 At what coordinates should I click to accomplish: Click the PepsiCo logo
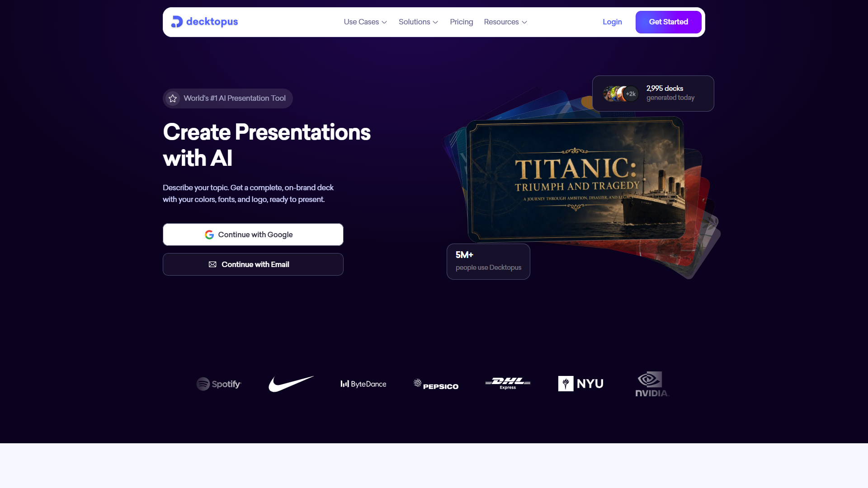point(436,385)
